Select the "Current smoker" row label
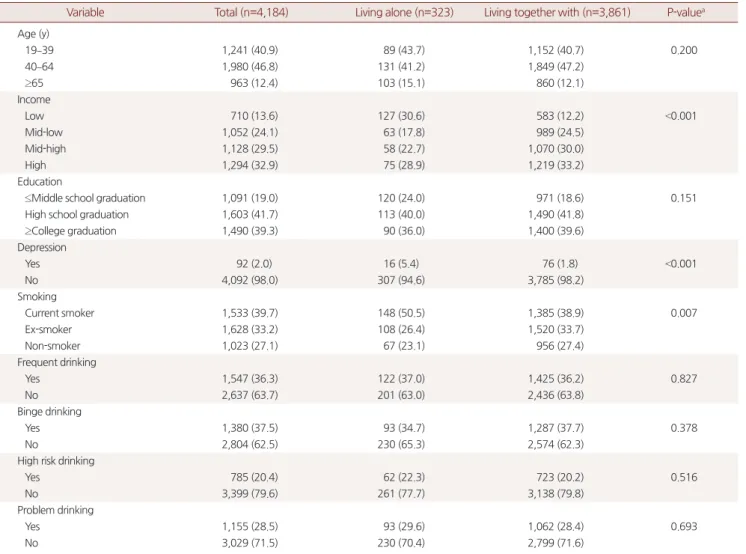This screenshot has height=554, width=746. 59,313
